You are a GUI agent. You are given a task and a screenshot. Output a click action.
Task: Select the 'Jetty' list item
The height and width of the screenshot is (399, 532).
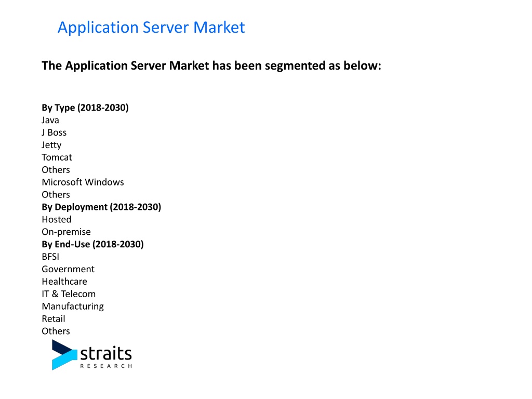tap(51, 145)
